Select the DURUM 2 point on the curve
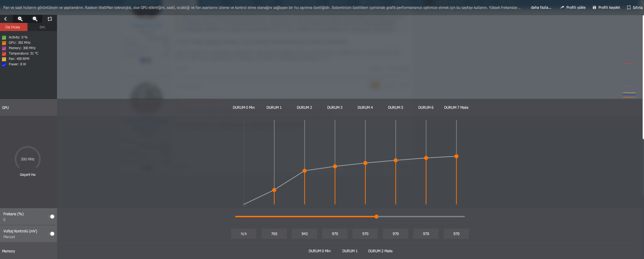644x259 pixels. click(305, 171)
